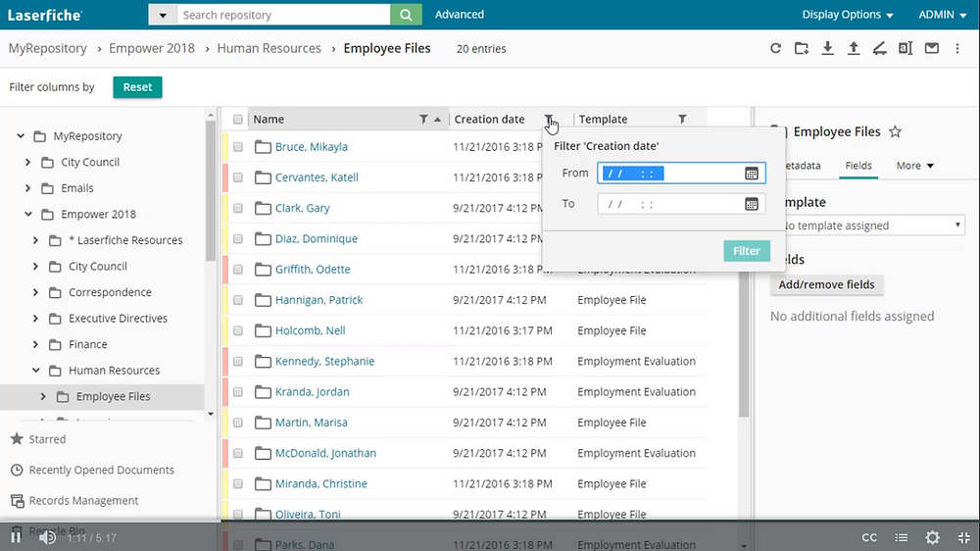Open the Display Options dropdown
This screenshot has height=551, width=980.
848,15
